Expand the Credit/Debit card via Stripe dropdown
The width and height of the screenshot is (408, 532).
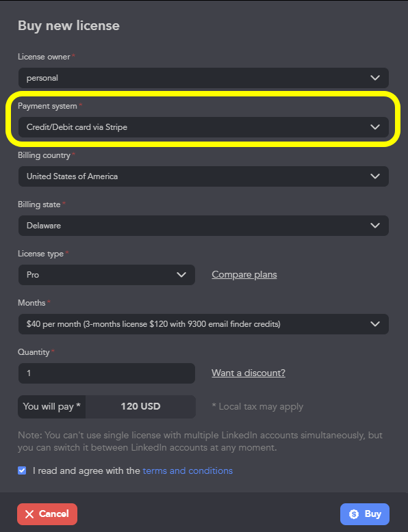pos(203,127)
